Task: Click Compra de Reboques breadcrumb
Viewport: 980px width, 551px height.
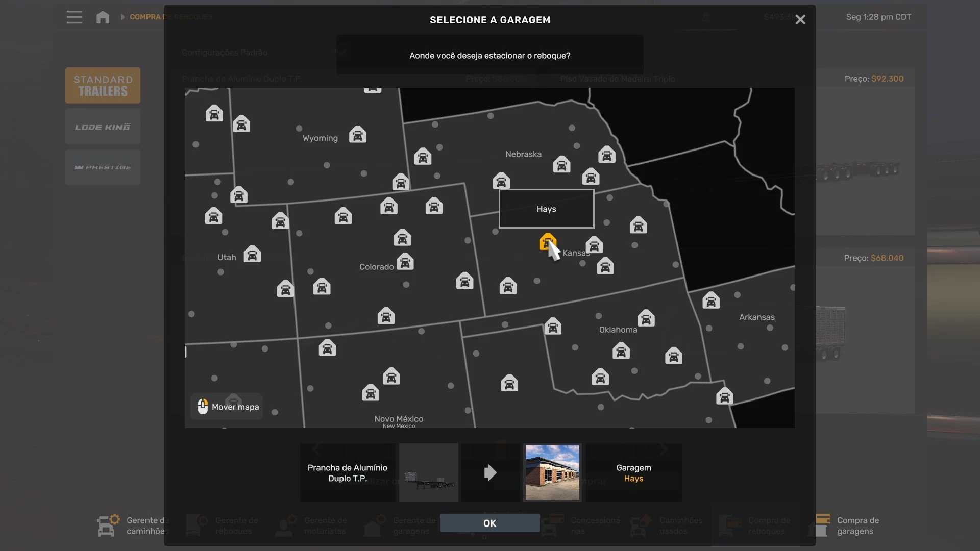Action: click(145, 17)
